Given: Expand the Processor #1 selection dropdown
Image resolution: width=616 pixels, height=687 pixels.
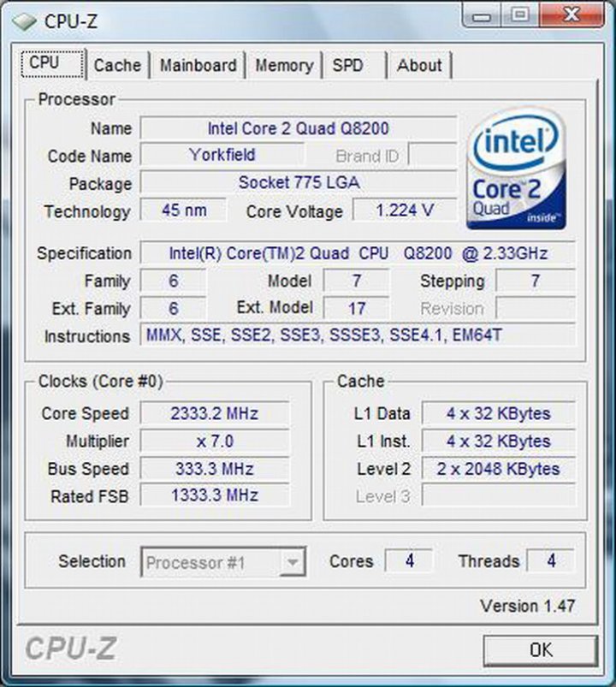Looking at the screenshot, I should [x=293, y=562].
